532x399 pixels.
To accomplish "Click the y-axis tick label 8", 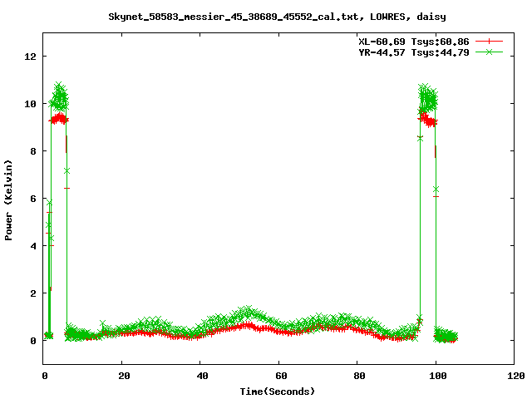I will tap(33, 151).
